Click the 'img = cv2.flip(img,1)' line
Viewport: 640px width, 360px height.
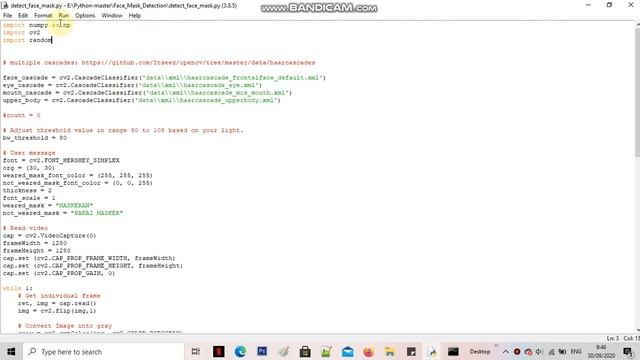coord(57,311)
